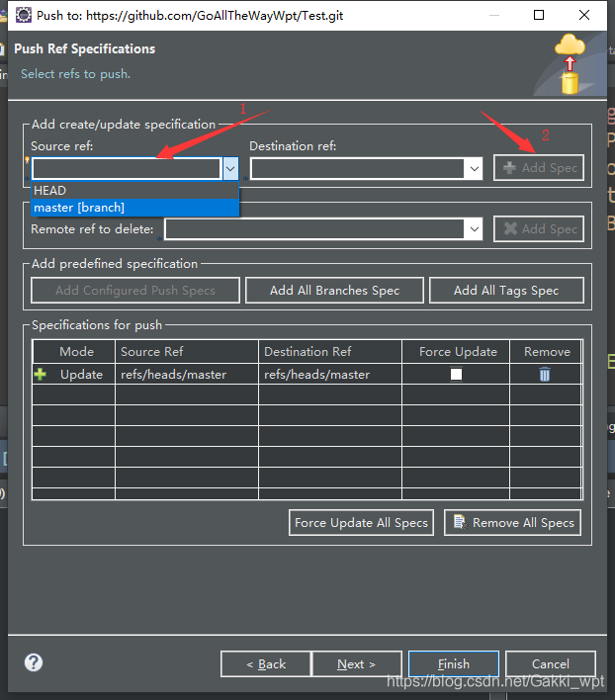615x700 pixels.
Task: Focus the Destination ref text field
Action: 358,169
